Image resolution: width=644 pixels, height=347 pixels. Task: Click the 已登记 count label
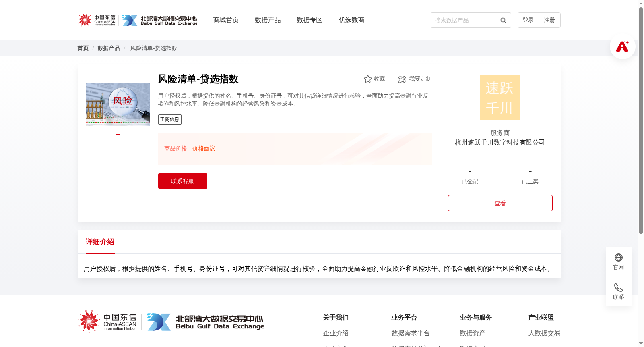470,182
